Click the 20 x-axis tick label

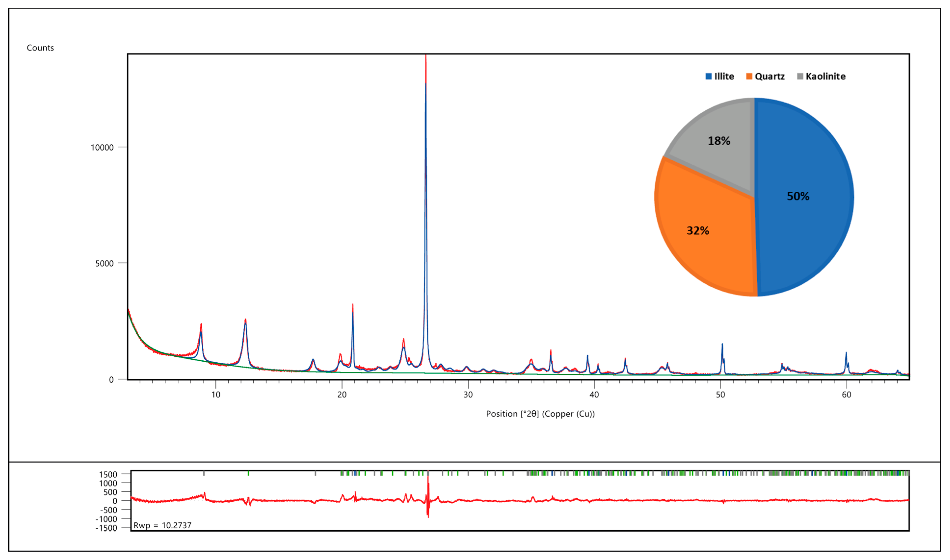(x=342, y=395)
